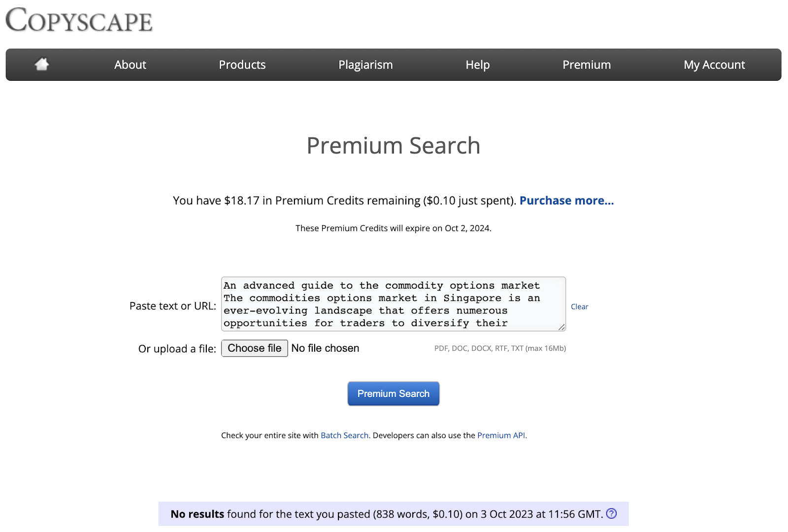The height and width of the screenshot is (532, 788).
Task: Click the Purchase more link
Action: click(566, 200)
